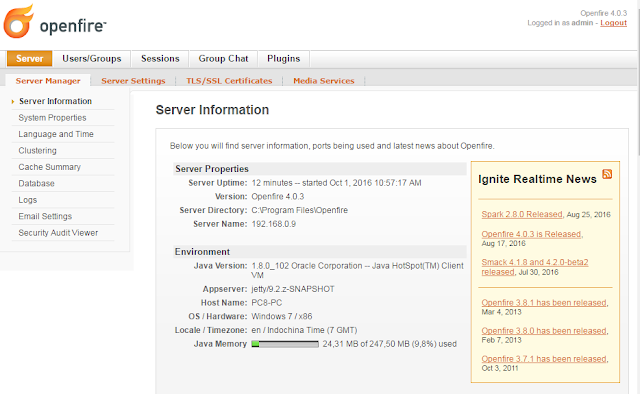Click locale value 'en / Indochina Time (7 GMT)'

click(x=304, y=330)
